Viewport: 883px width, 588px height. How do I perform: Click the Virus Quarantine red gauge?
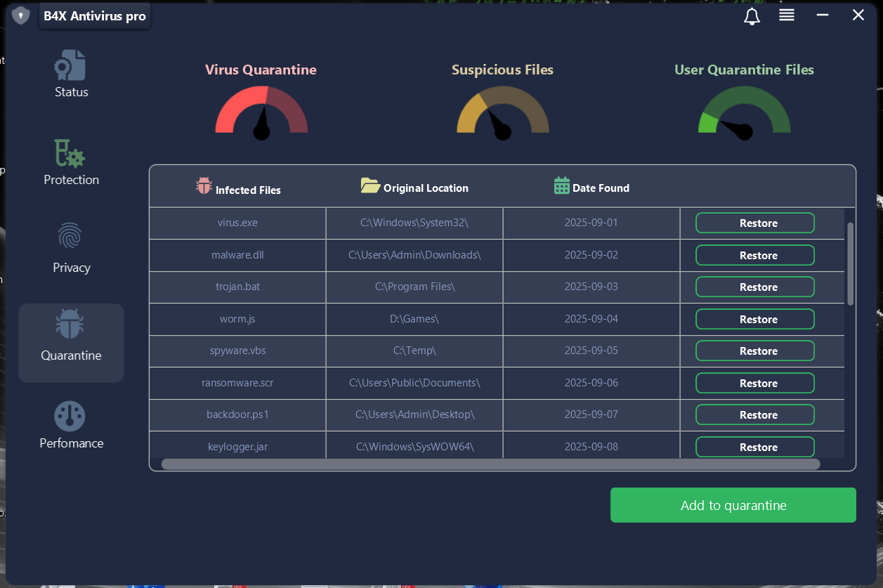coord(261,112)
